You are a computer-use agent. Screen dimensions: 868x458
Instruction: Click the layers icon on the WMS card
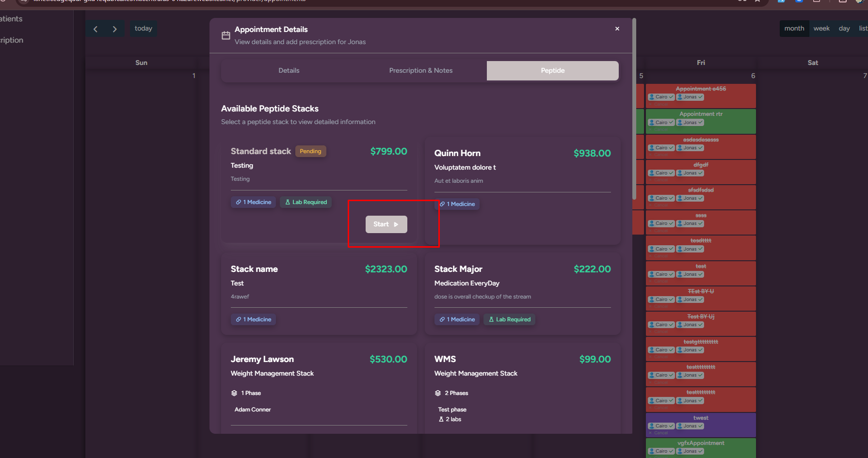pyautogui.click(x=438, y=393)
